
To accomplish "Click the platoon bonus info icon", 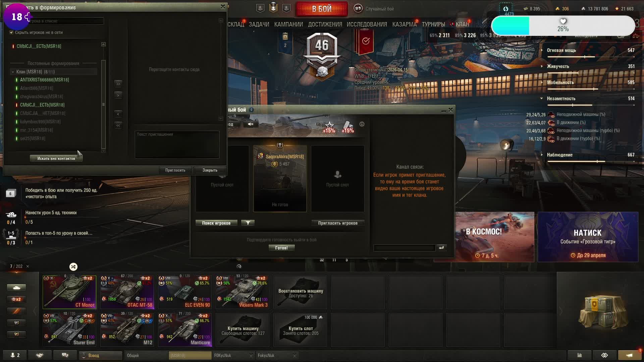I will pos(362,124).
